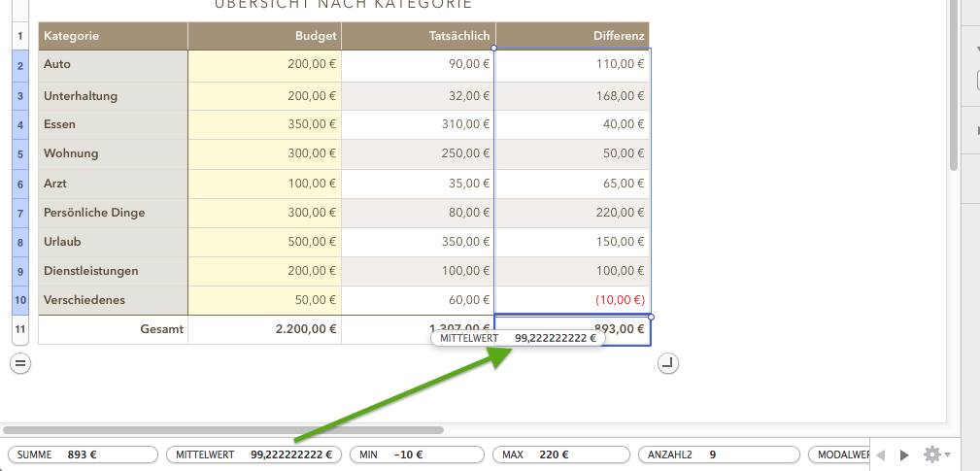Click the 168,00 € Differenz cell

click(572, 96)
